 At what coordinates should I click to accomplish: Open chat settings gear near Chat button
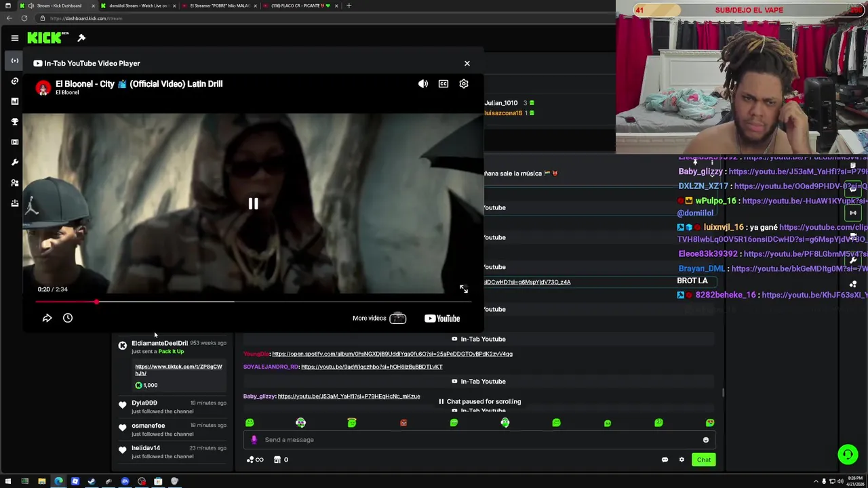[682, 460]
